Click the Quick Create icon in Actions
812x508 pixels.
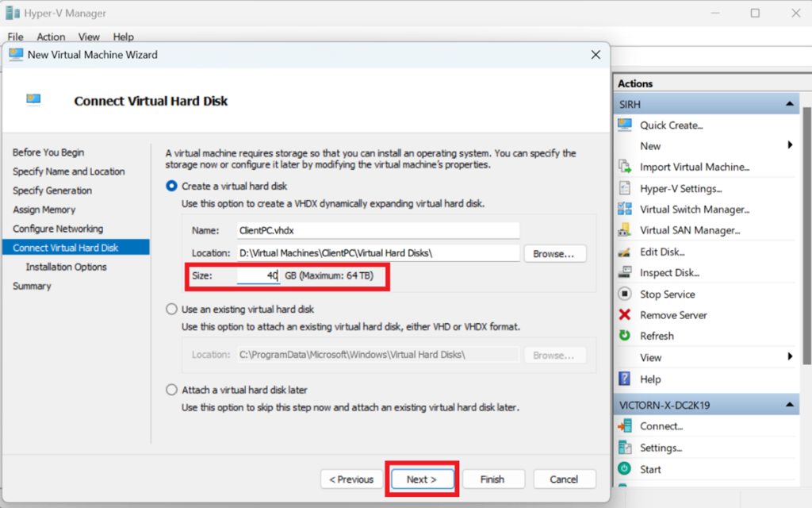(x=625, y=125)
